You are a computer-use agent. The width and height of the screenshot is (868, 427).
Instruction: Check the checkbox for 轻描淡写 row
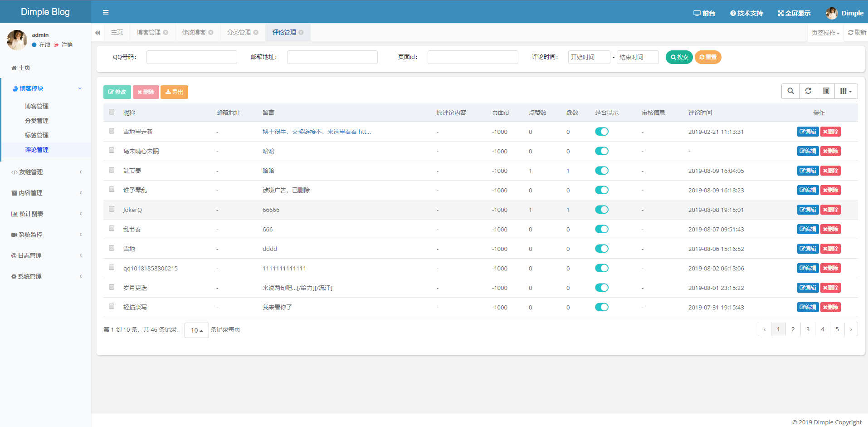(x=112, y=306)
